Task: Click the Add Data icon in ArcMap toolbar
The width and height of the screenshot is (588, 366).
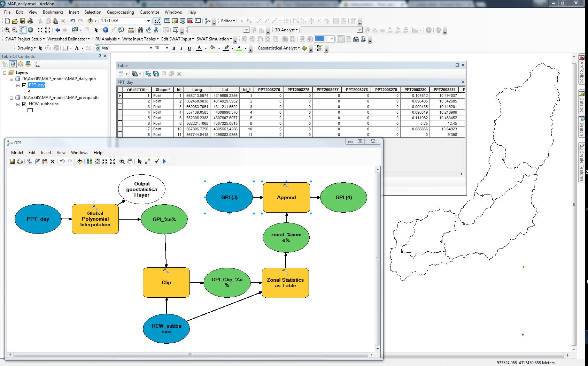Action: tap(90, 21)
